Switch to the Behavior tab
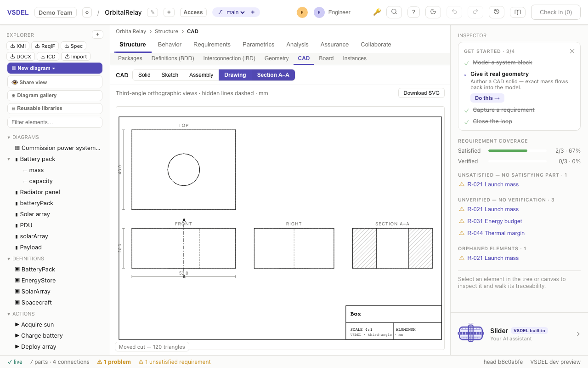 [170, 45]
